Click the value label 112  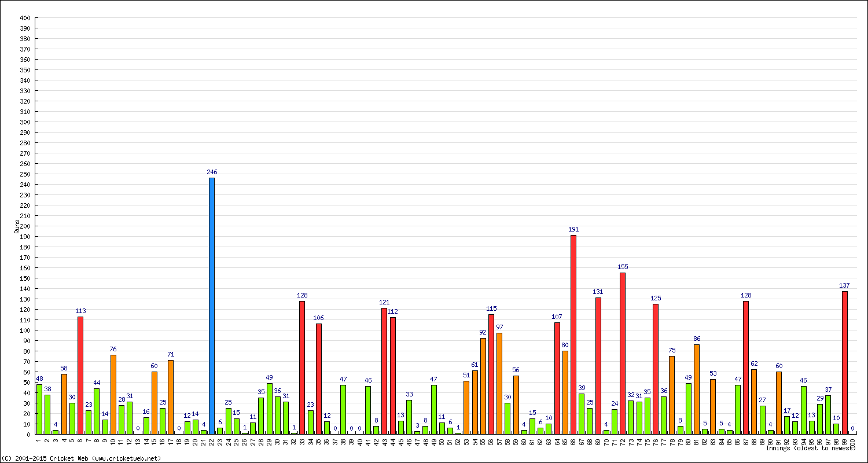point(393,312)
